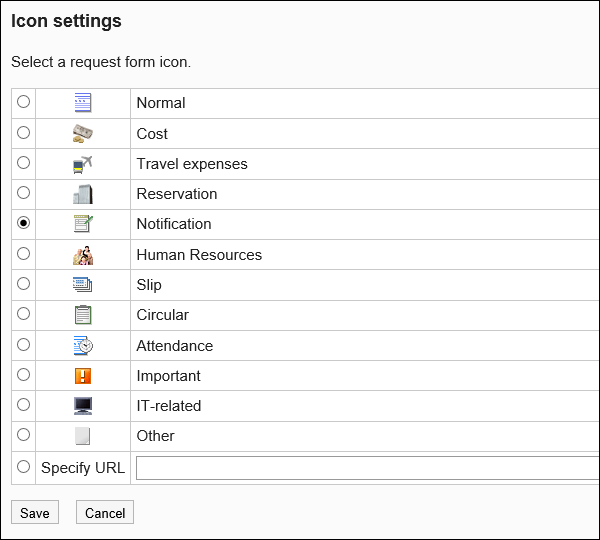The height and width of the screenshot is (540, 600).
Task: Select the Travel expenses radio button
Action: [x=23, y=163]
